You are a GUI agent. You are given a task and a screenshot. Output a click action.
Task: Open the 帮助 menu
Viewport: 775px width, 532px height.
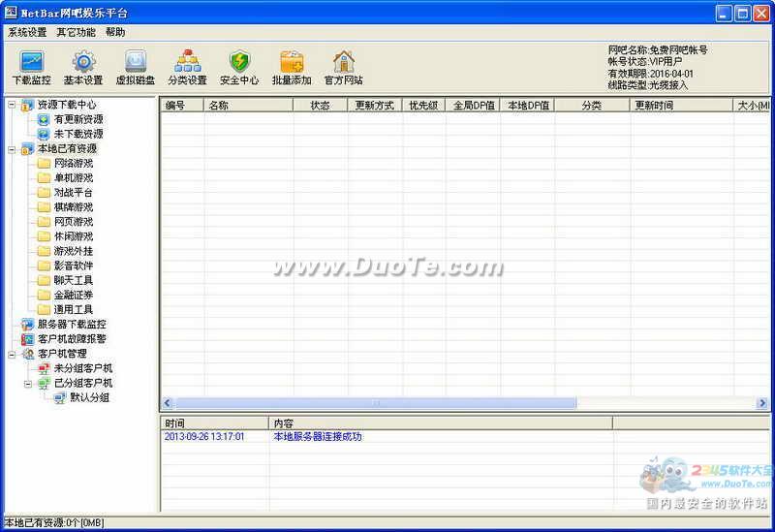pyautogui.click(x=115, y=32)
